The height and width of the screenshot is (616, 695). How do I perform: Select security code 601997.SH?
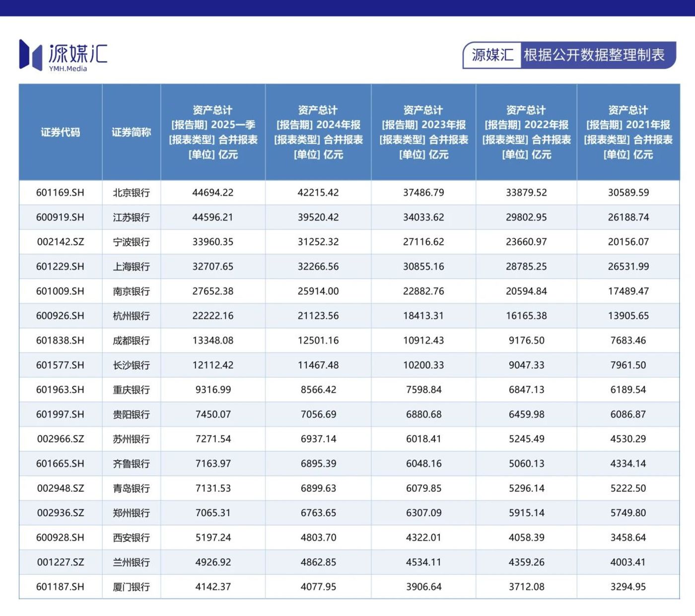pyautogui.click(x=60, y=414)
